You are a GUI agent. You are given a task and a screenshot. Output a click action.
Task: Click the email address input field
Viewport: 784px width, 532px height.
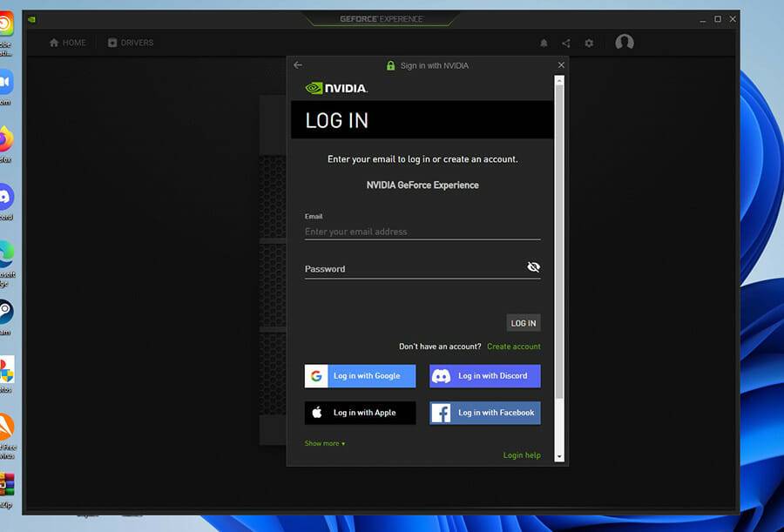point(422,232)
